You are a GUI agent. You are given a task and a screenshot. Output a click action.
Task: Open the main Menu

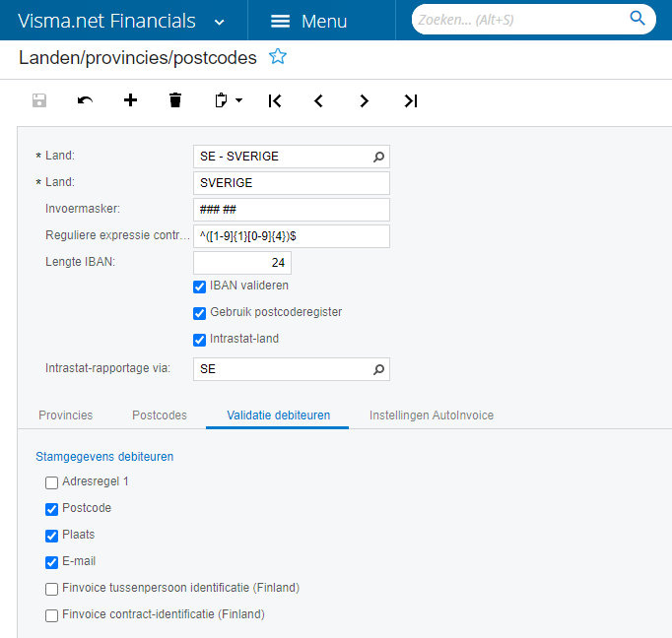tap(308, 22)
